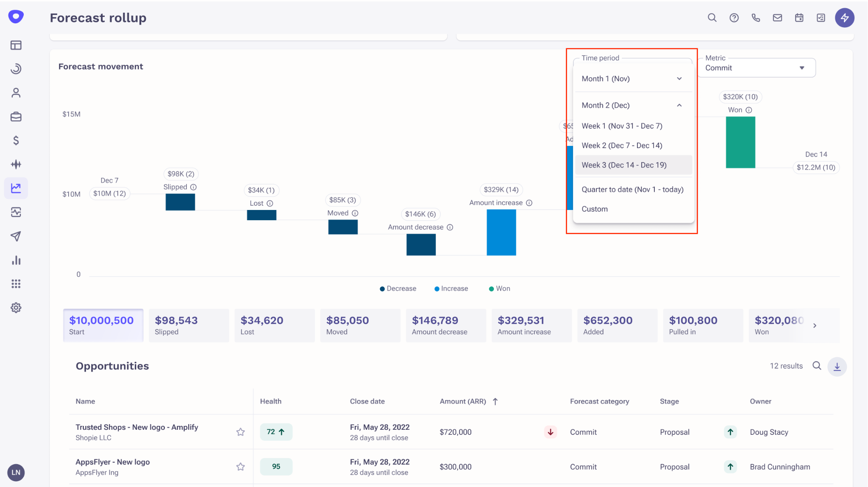Open the Metric Commit dropdown
This screenshot has width=868, height=487.
[757, 68]
